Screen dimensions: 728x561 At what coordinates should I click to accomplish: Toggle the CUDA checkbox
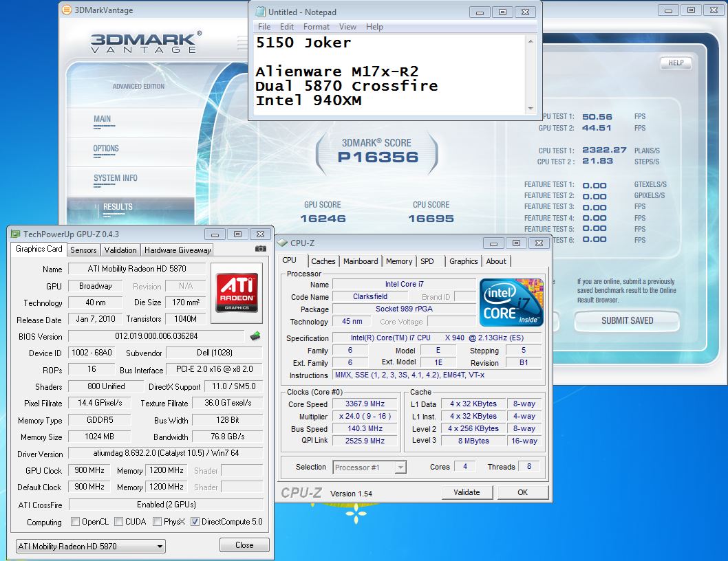coord(119,522)
